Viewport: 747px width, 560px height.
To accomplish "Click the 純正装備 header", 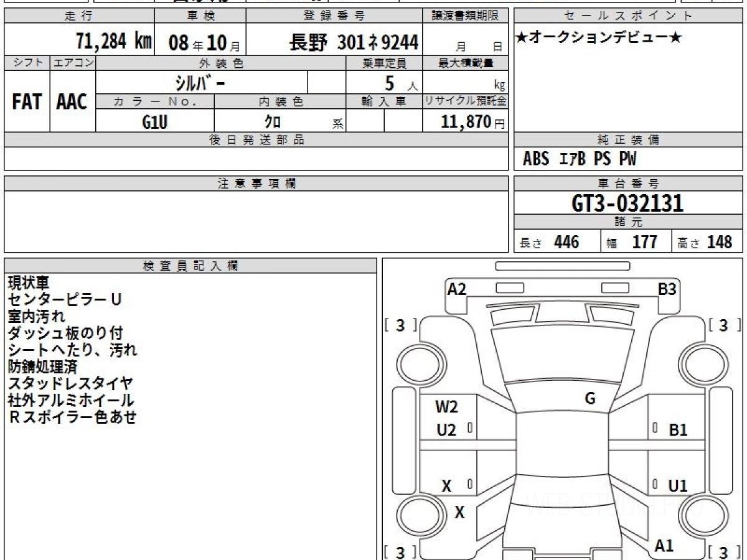I will 629,140.
